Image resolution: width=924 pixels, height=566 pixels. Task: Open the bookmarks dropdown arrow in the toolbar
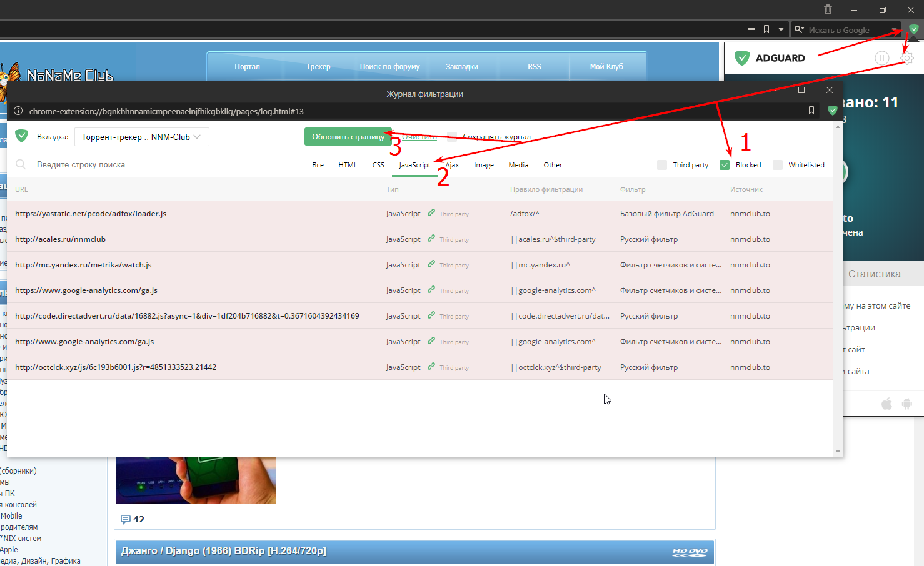(780, 29)
